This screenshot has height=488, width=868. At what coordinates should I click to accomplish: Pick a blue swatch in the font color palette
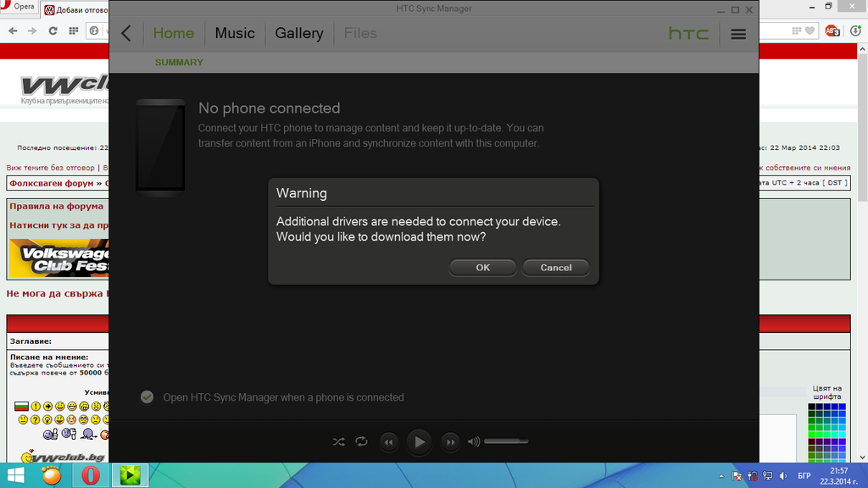click(842, 408)
